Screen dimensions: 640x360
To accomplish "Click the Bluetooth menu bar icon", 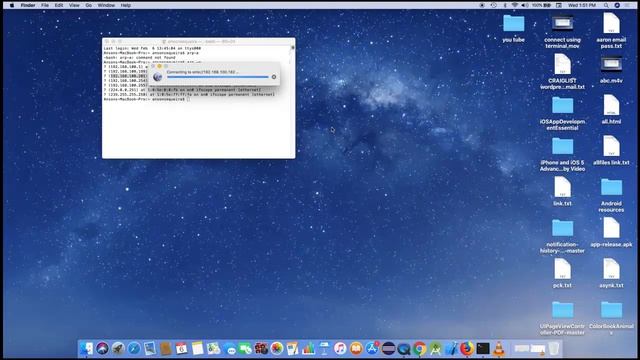I will coord(505,5).
